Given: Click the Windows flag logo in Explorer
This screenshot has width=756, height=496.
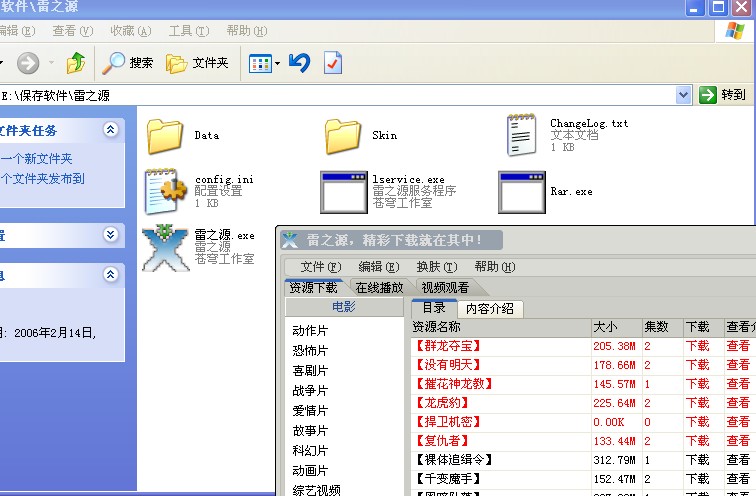Looking at the screenshot, I should [735, 31].
